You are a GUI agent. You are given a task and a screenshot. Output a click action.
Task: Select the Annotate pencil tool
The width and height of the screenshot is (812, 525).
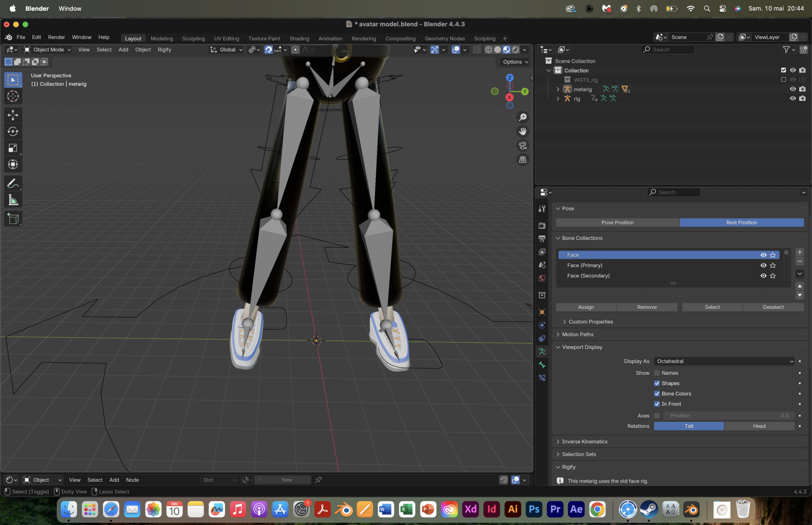pyautogui.click(x=13, y=183)
